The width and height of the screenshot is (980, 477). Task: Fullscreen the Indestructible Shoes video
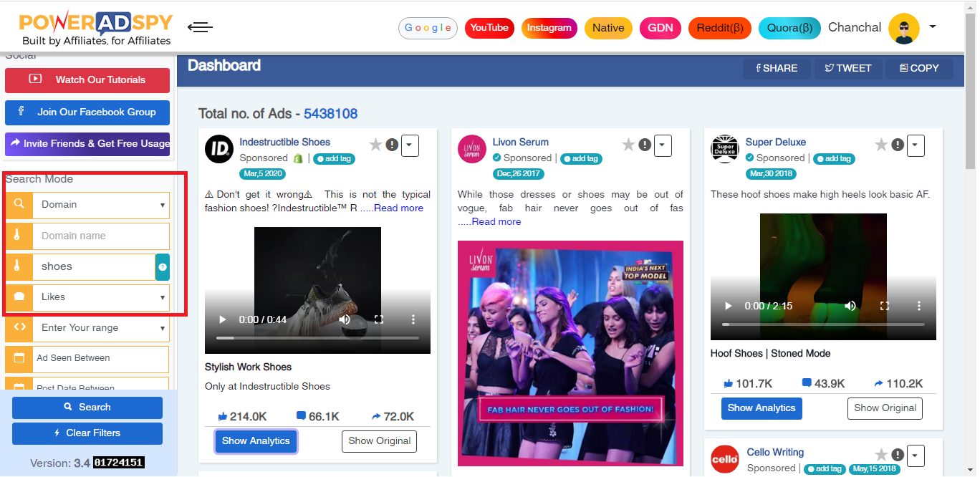click(x=380, y=319)
